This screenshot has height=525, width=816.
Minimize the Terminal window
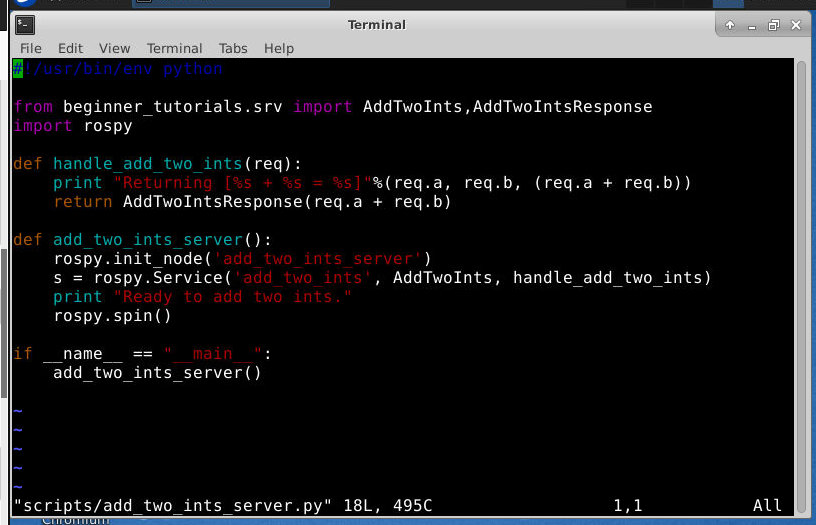pos(751,26)
